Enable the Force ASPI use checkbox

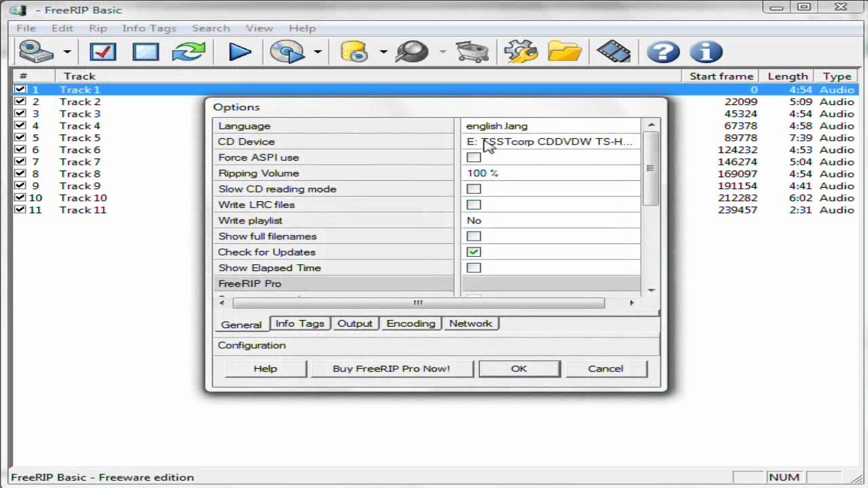[474, 157]
